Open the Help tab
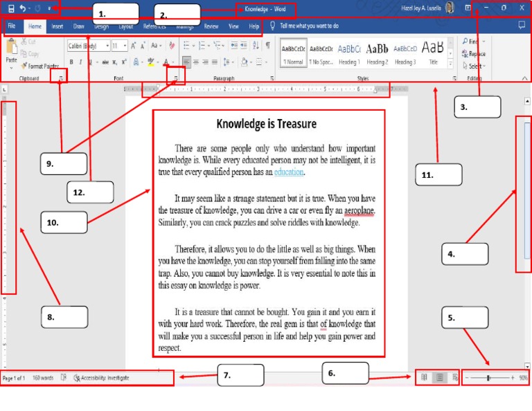 tap(254, 26)
